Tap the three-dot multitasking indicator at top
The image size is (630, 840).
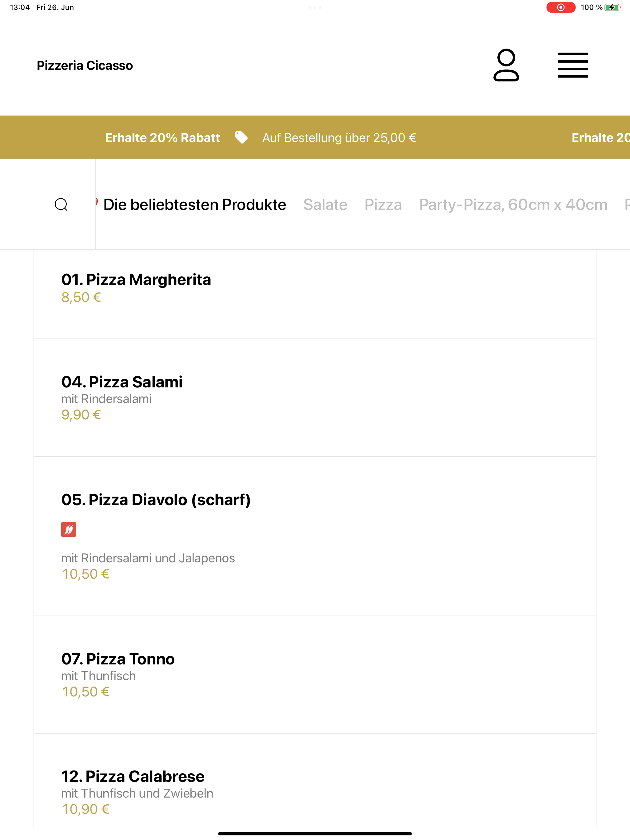[315, 7]
